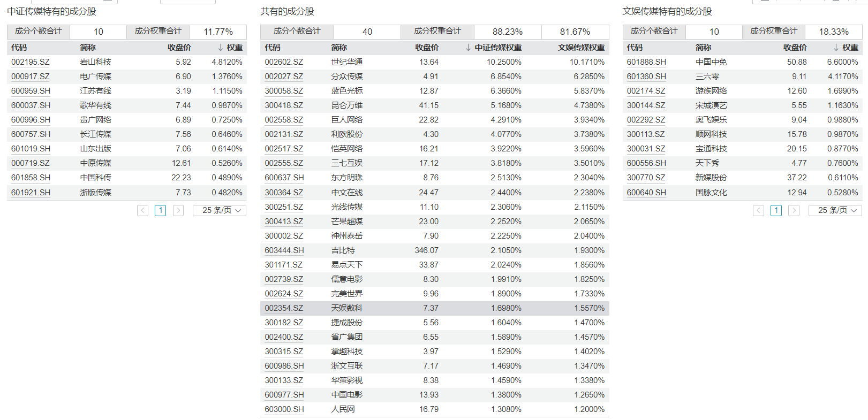Click the closing price 346.07

(427, 250)
